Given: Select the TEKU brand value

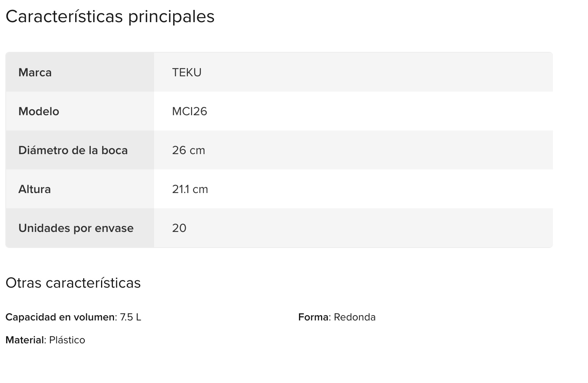Looking at the screenshot, I should (187, 72).
